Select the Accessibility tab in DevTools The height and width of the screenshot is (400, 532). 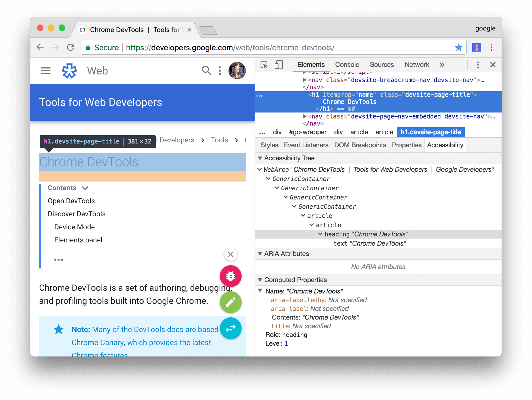click(446, 145)
